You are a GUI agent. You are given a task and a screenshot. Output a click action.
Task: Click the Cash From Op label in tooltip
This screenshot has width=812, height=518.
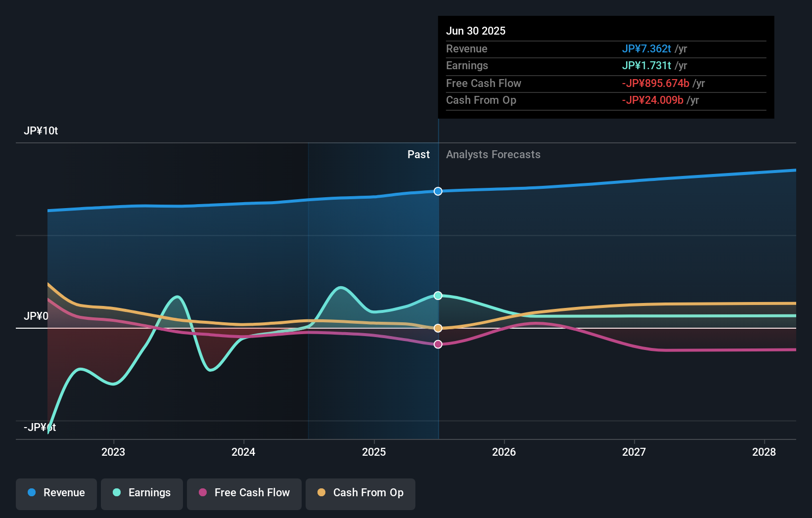(x=481, y=100)
